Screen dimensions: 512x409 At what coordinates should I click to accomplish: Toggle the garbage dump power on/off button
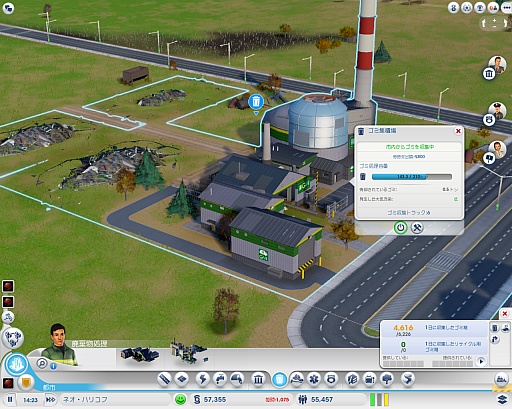401,228
